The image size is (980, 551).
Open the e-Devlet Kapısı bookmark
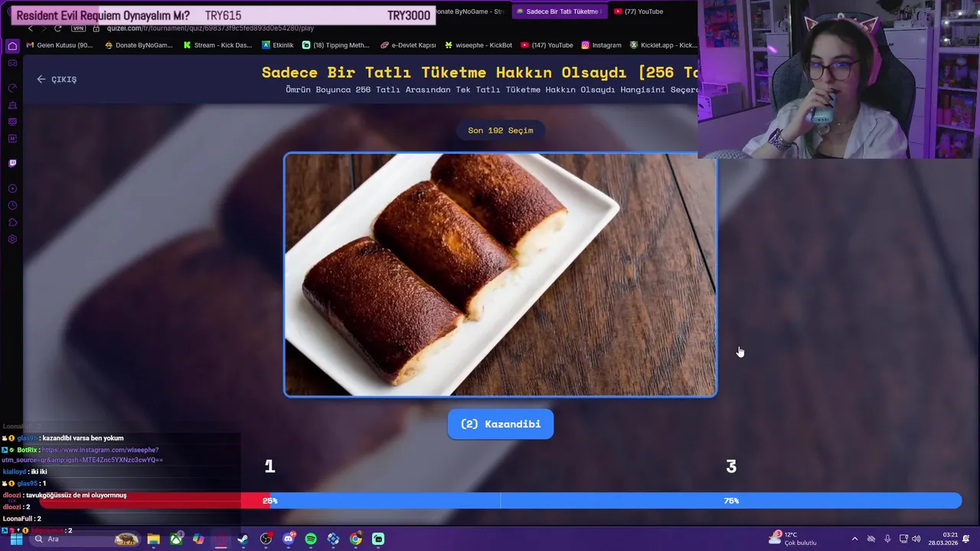408,45
